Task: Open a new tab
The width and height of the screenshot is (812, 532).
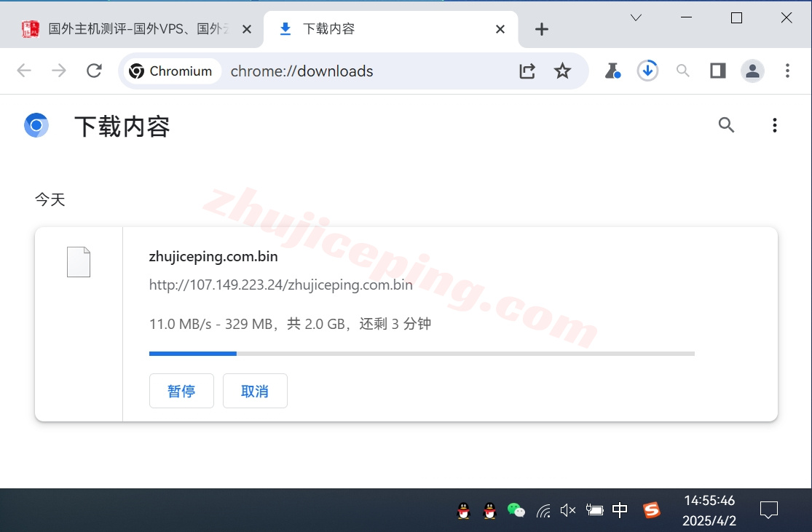Action: tap(542, 30)
